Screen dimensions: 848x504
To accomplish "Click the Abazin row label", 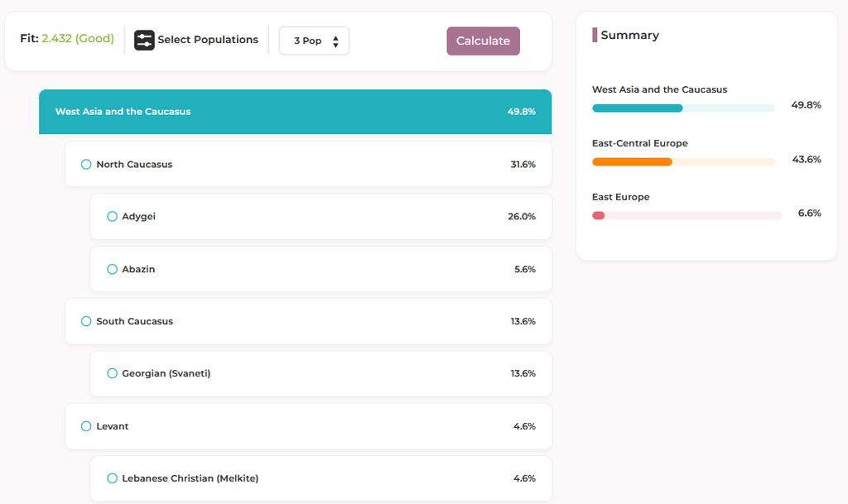I will point(138,269).
